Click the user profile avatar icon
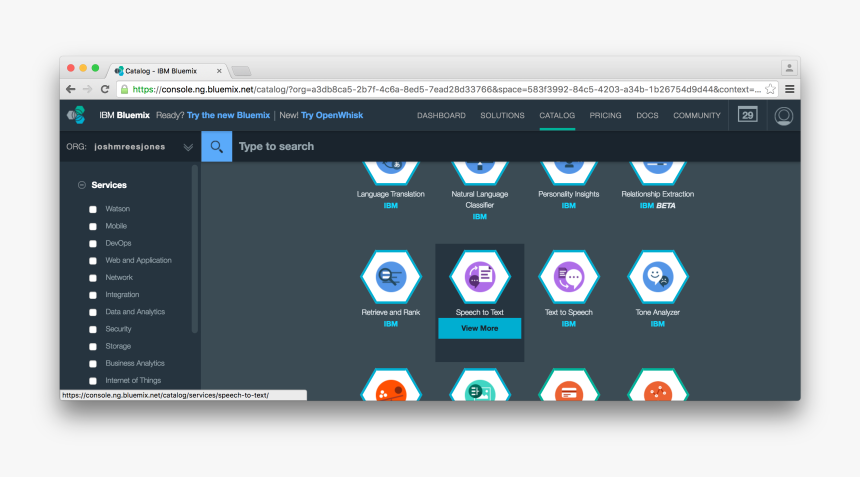The image size is (860, 477). pyautogui.click(x=783, y=116)
